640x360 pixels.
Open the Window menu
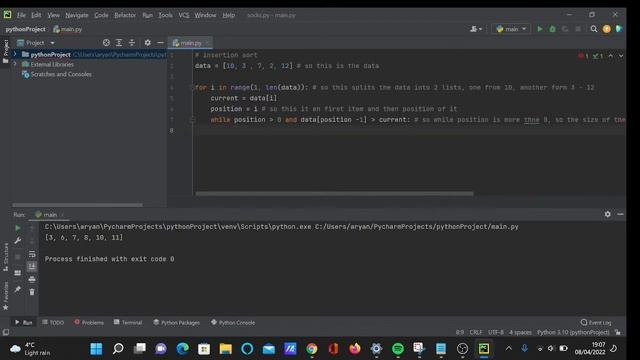205,15
